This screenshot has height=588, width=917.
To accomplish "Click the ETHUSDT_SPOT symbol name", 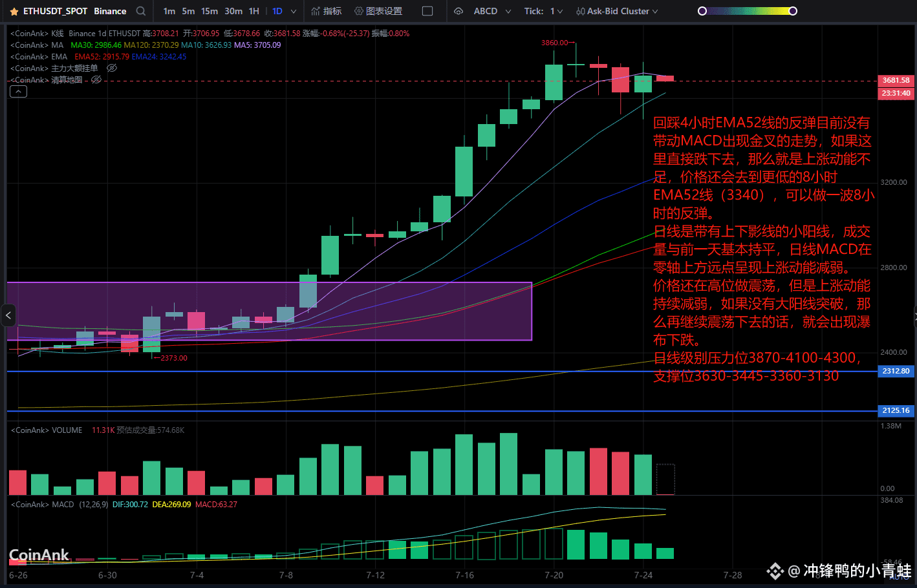I will 55,11.
